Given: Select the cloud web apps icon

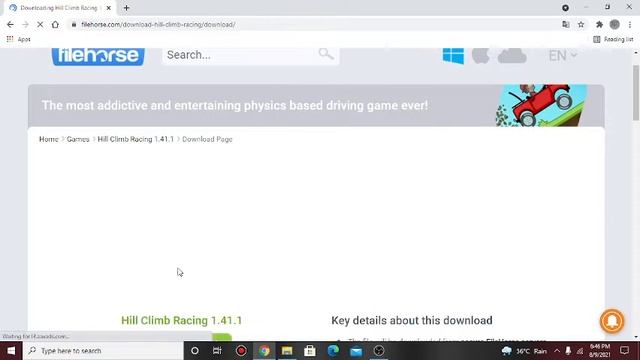Looking at the screenshot, I should [512, 56].
